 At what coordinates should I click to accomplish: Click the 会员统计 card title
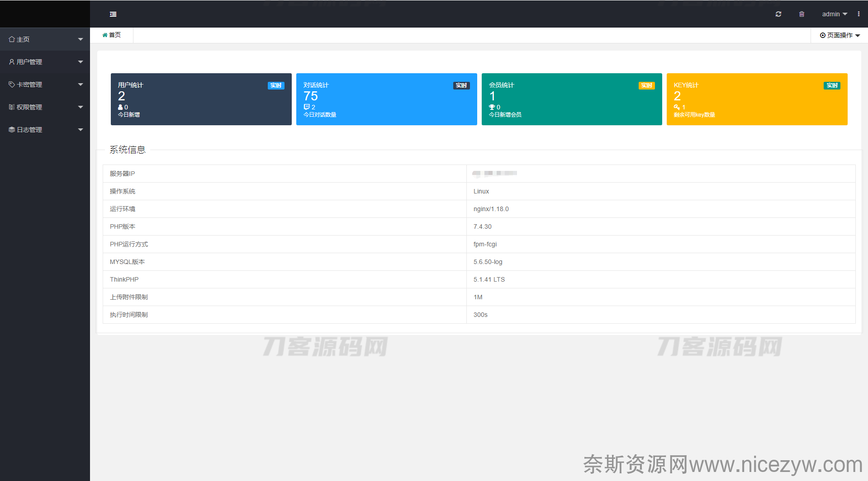502,85
